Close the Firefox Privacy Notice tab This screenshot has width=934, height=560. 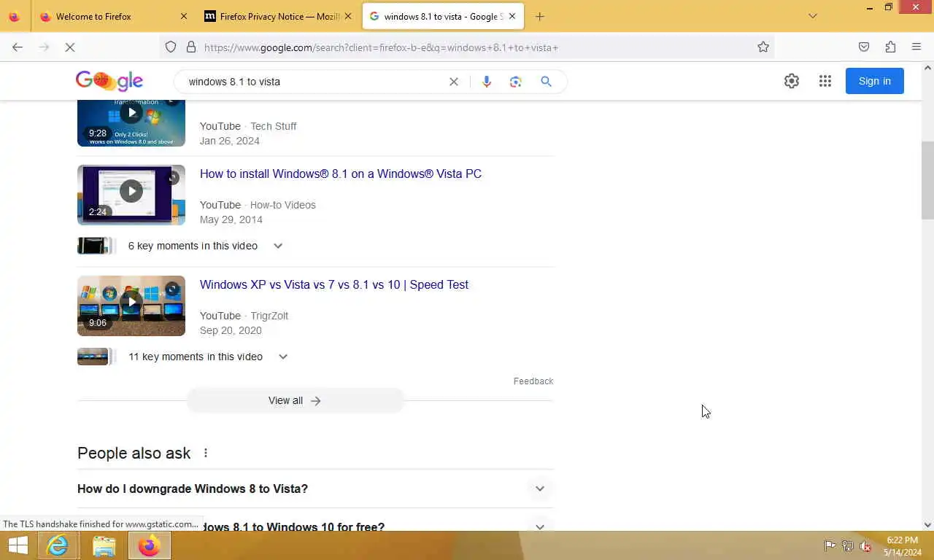pos(348,16)
